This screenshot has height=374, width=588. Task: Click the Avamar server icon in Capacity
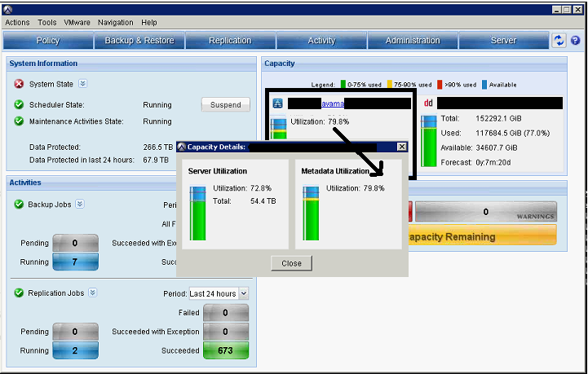coord(278,103)
